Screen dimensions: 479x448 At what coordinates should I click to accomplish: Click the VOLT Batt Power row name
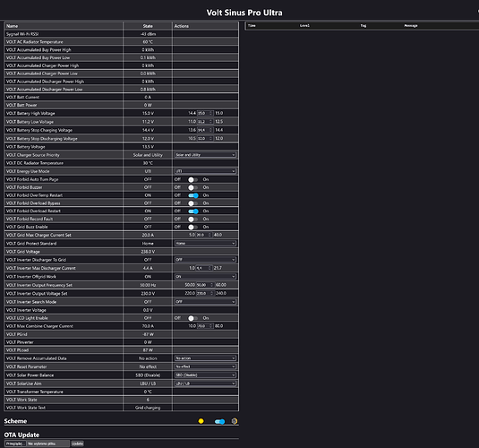[21, 105]
